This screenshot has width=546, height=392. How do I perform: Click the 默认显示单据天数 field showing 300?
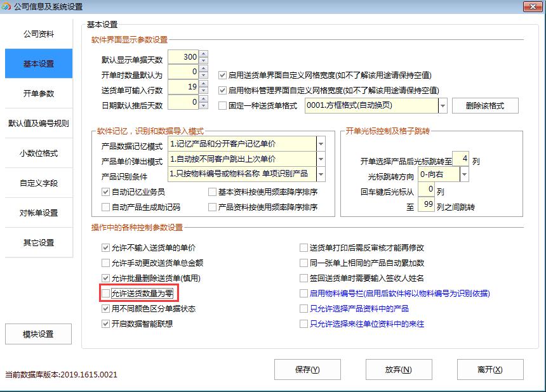[x=183, y=57]
